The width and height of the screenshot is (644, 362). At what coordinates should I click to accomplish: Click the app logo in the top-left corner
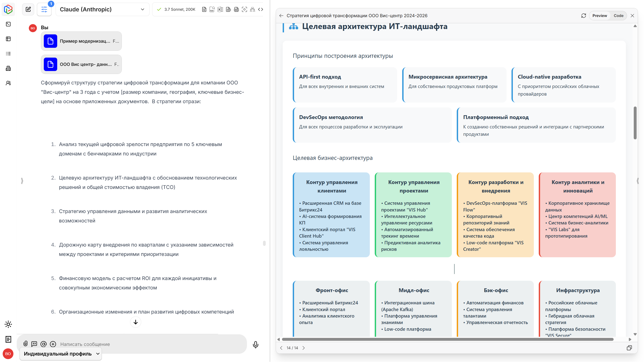coord(8,9)
